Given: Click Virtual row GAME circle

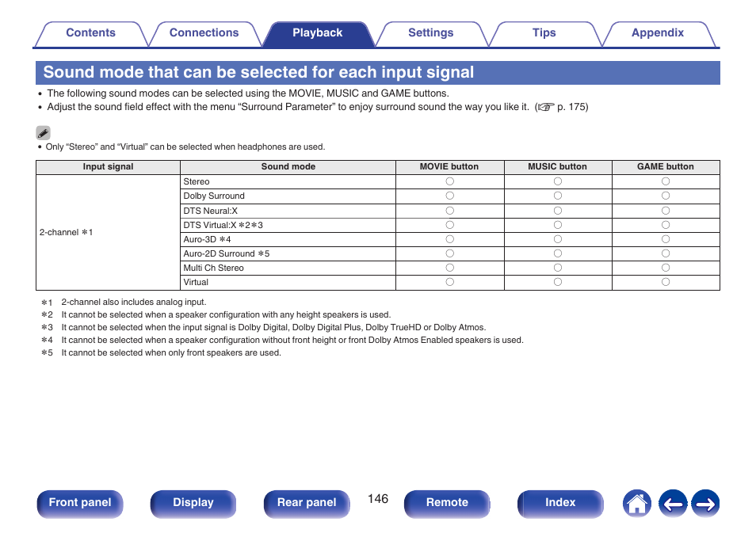Looking at the screenshot, I should click(x=666, y=282).
